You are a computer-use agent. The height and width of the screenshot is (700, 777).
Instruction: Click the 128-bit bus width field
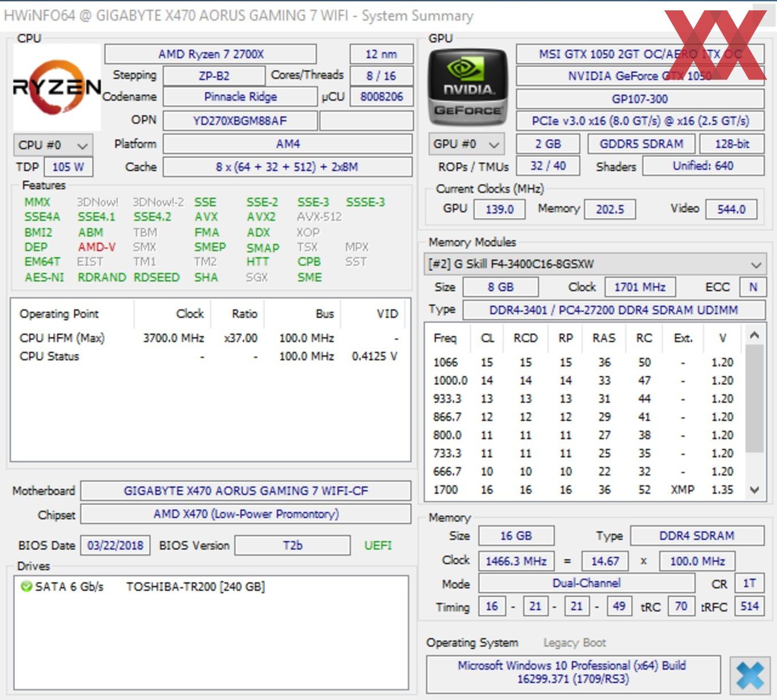732,144
